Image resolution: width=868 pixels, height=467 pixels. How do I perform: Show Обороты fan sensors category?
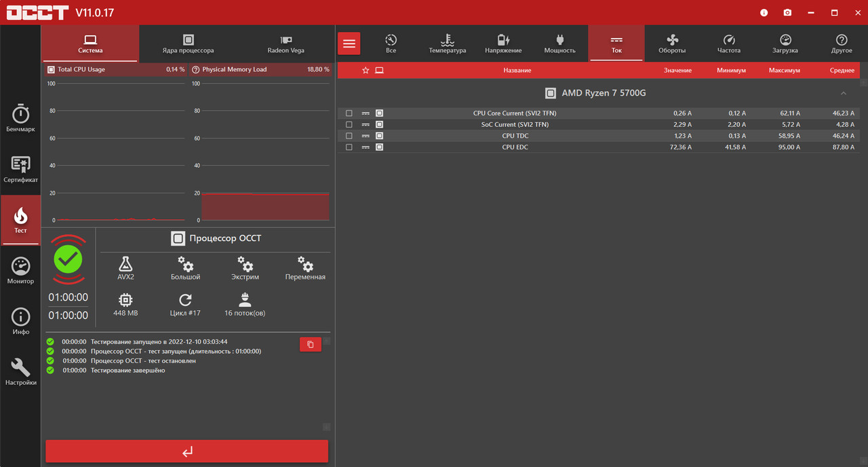click(x=672, y=44)
